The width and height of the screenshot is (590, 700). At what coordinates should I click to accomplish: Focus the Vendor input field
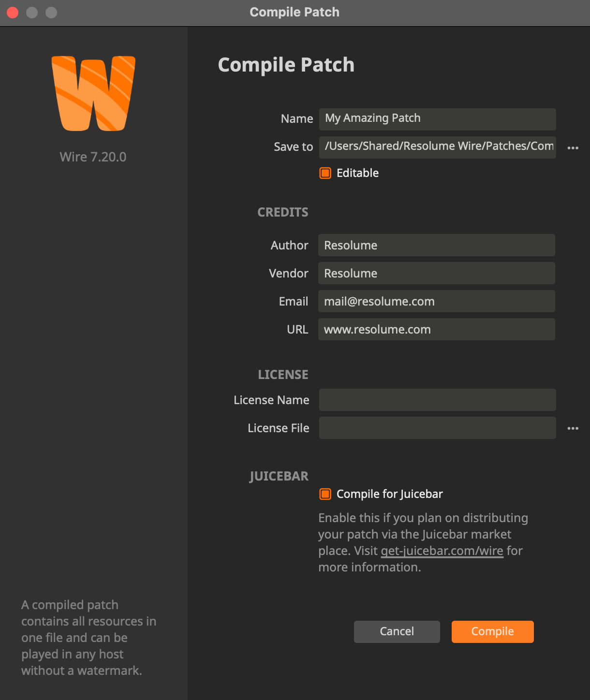[437, 273]
